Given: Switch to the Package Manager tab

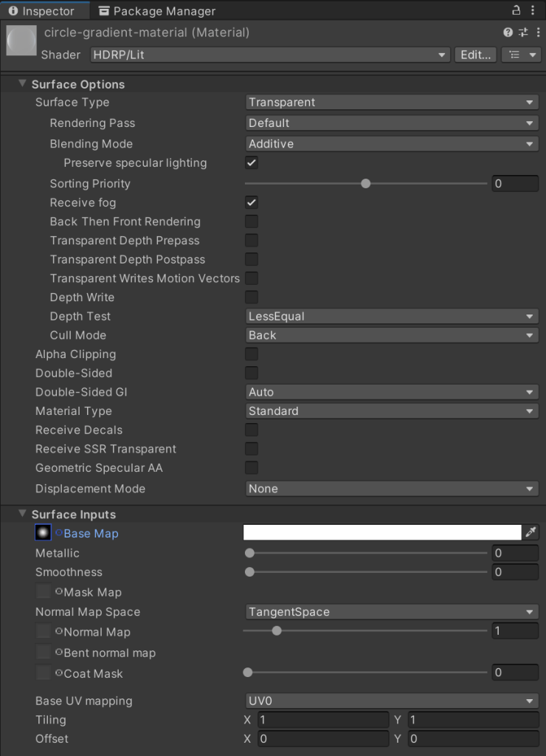Looking at the screenshot, I should coord(156,11).
